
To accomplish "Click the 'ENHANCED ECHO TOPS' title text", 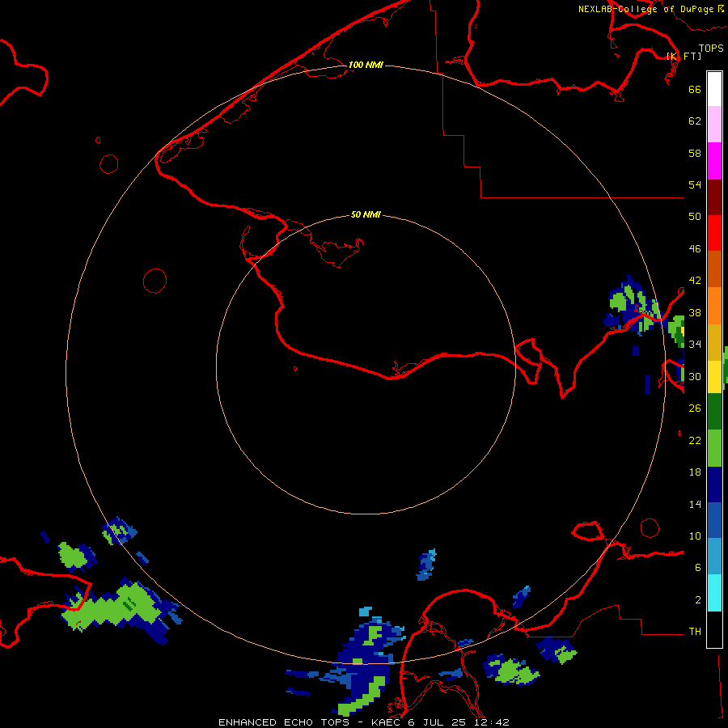I will [x=284, y=722].
